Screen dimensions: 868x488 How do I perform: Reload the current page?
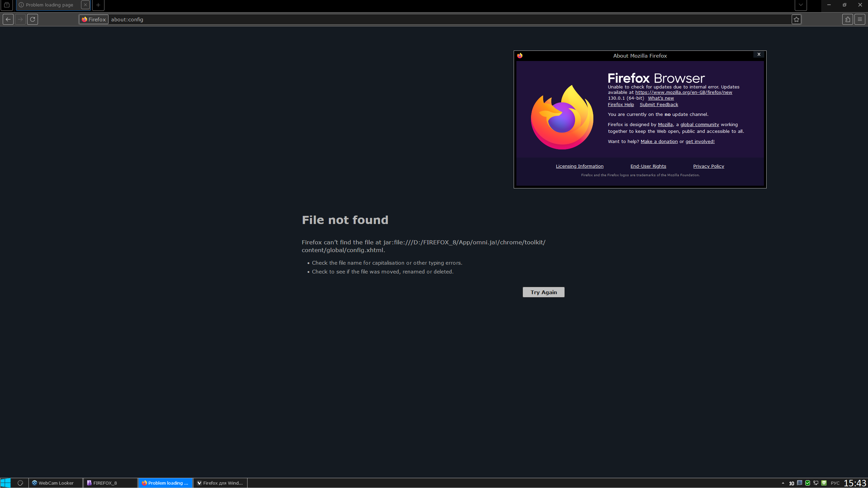point(33,19)
